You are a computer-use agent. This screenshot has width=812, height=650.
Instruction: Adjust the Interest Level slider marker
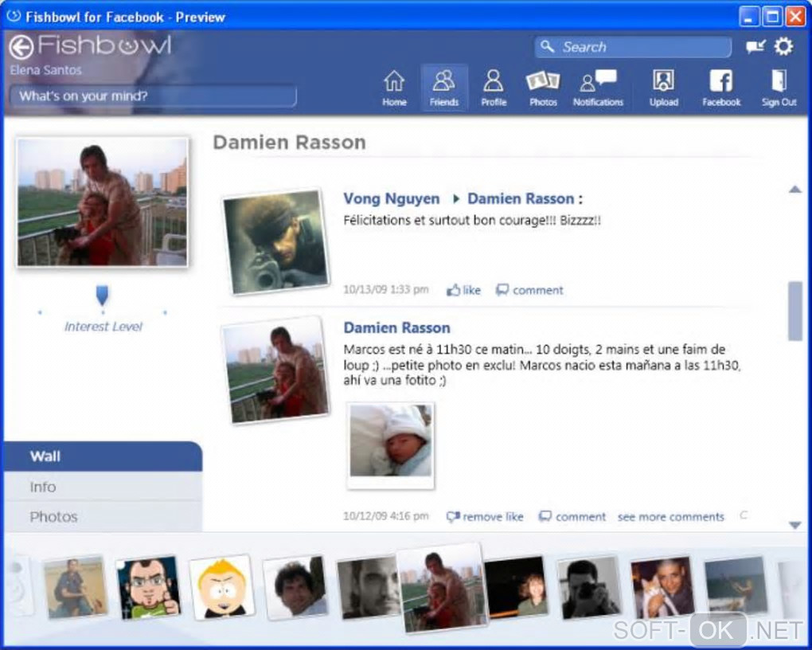[102, 295]
